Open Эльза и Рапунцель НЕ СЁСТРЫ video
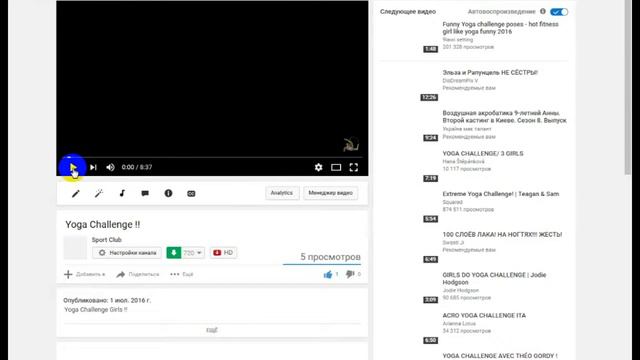The height and width of the screenshot is (360, 640). click(490, 72)
